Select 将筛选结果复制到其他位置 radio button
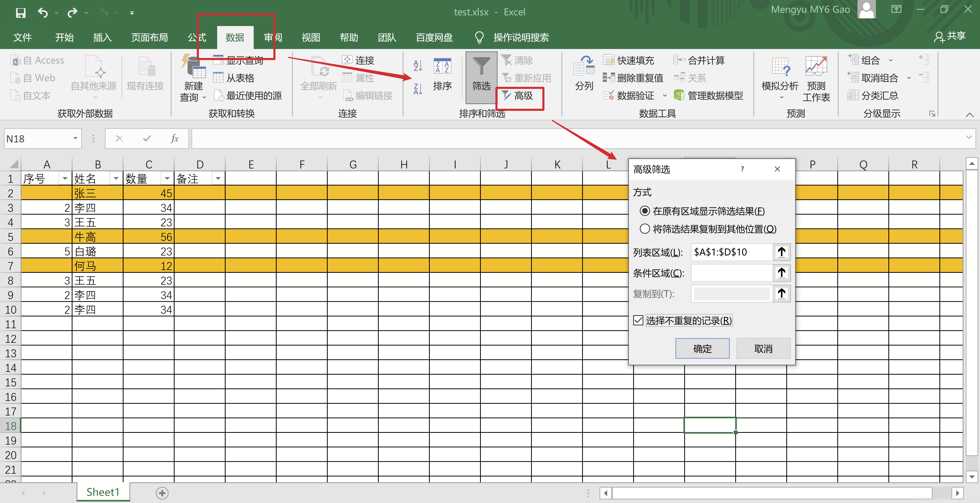 click(x=644, y=229)
